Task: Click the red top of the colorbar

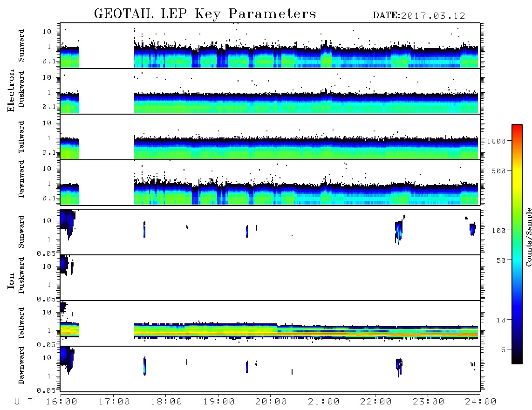Action: [517, 127]
